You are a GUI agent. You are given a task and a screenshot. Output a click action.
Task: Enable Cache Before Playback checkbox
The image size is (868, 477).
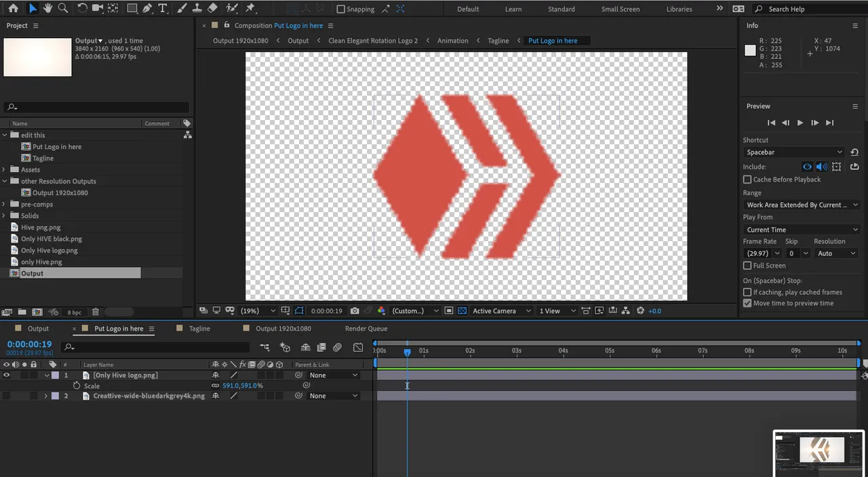point(747,180)
